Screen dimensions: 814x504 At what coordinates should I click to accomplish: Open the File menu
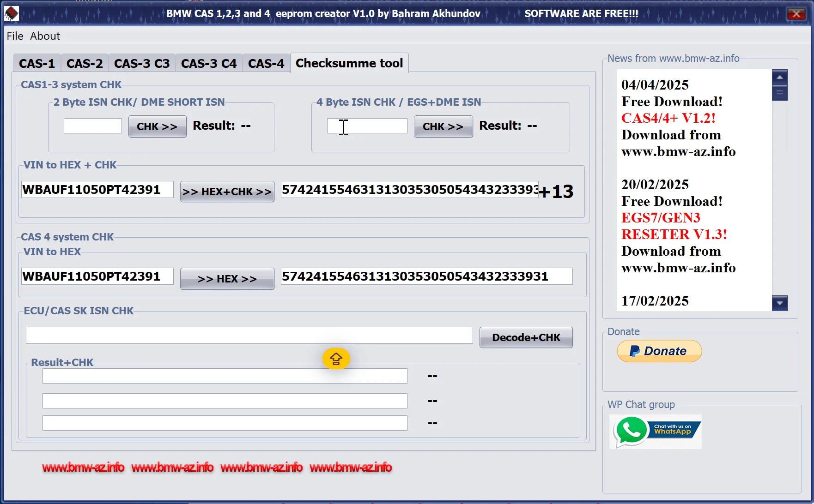(x=15, y=36)
